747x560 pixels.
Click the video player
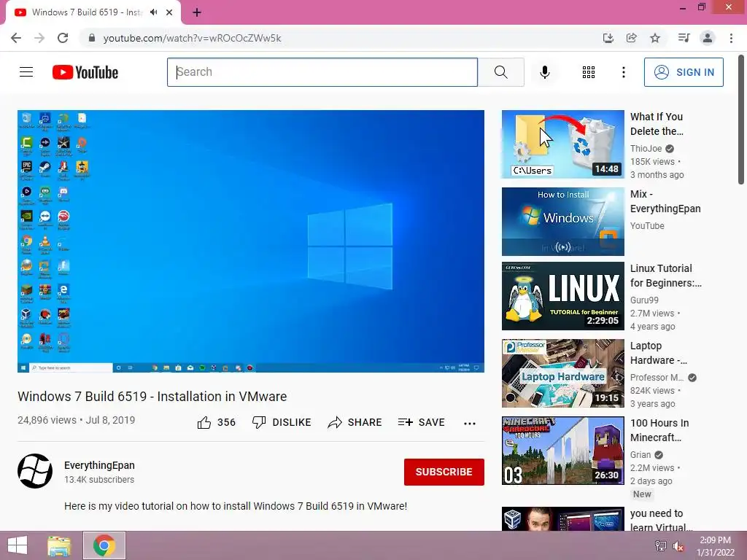[x=251, y=241]
